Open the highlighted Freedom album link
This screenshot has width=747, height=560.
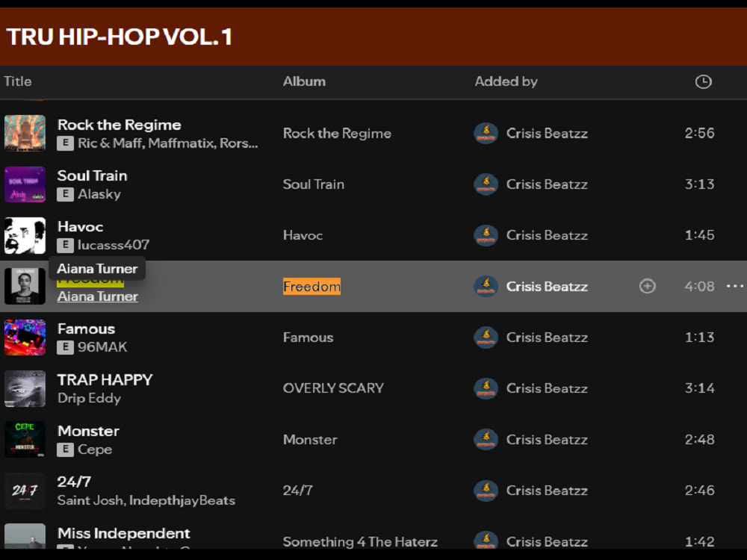coord(311,286)
